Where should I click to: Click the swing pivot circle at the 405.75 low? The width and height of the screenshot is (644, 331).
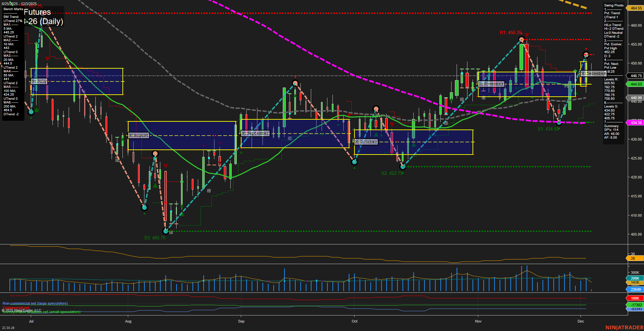coord(165,231)
